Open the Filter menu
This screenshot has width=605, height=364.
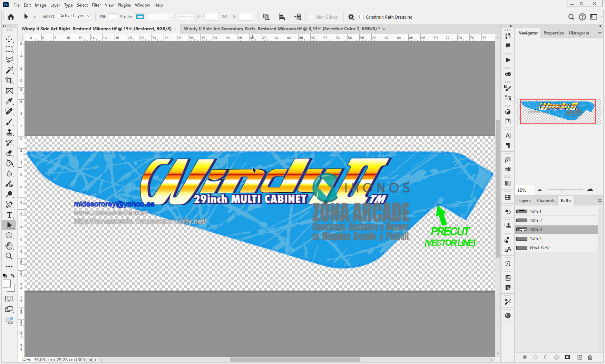(x=96, y=5)
